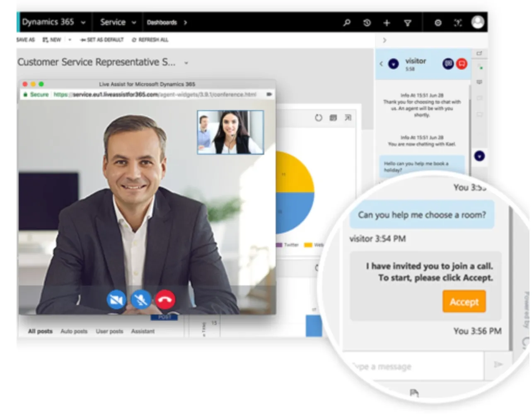532x414 pixels.
Task: Open advanced find funnel icon
Action: [x=408, y=23]
